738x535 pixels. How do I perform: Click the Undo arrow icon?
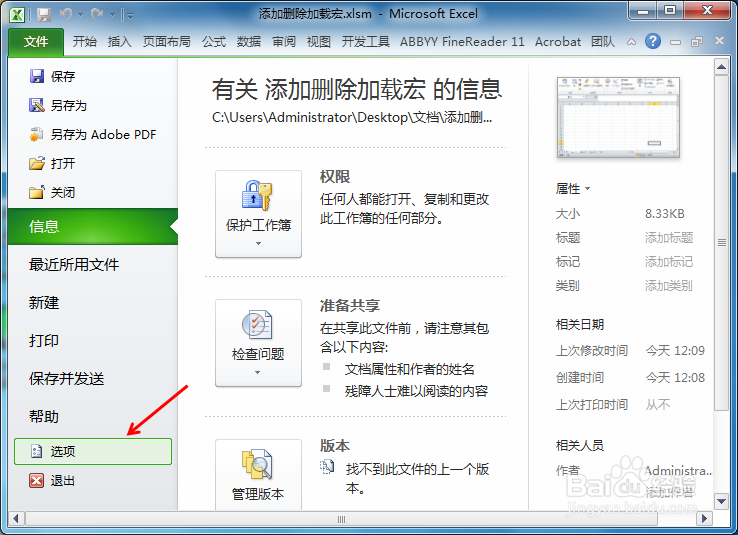66,15
